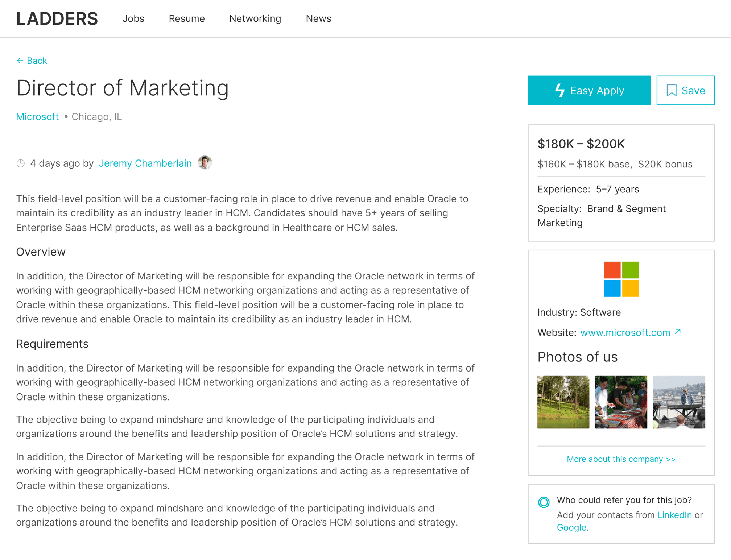The width and height of the screenshot is (731, 560).
Task: Click the circular referral icon
Action: (544, 502)
